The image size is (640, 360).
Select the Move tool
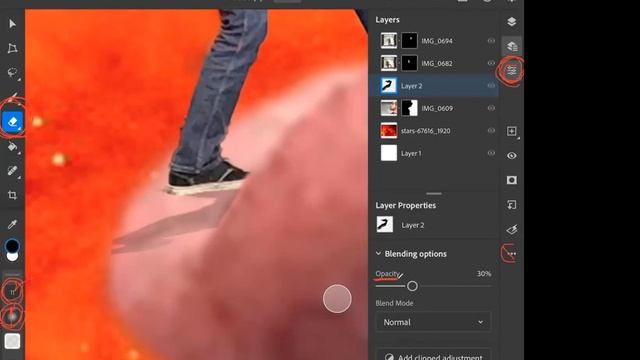coord(12,24)
